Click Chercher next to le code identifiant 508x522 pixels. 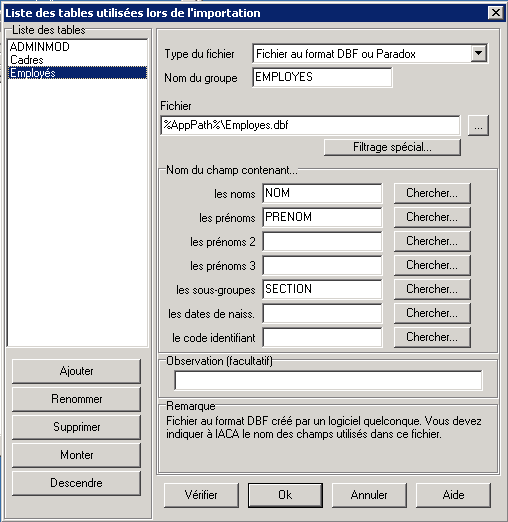click(x=432, y=337)
